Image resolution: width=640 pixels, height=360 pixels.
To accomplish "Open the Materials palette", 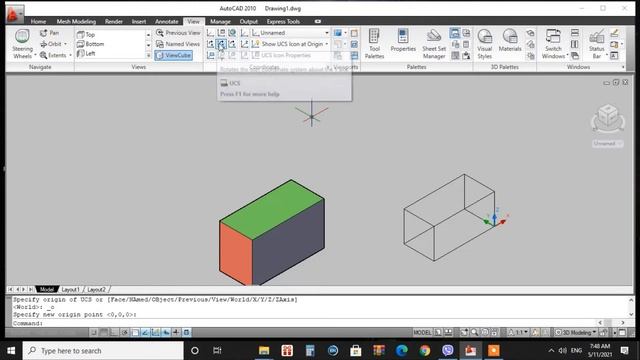I will tap(510, 41).
